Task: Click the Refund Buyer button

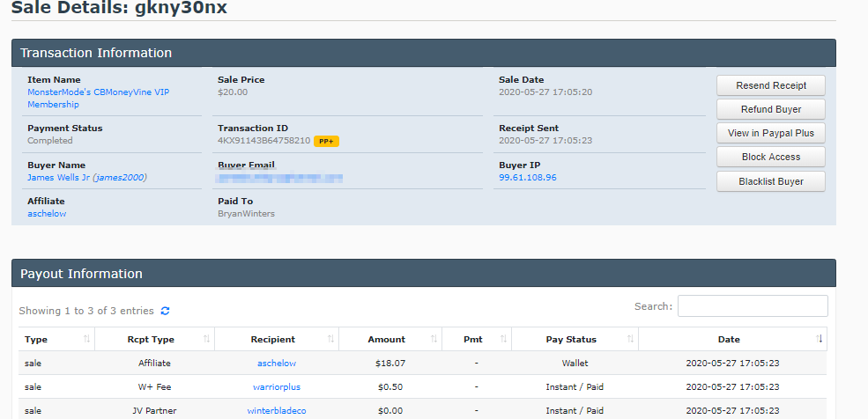Action: click(770, 109)
